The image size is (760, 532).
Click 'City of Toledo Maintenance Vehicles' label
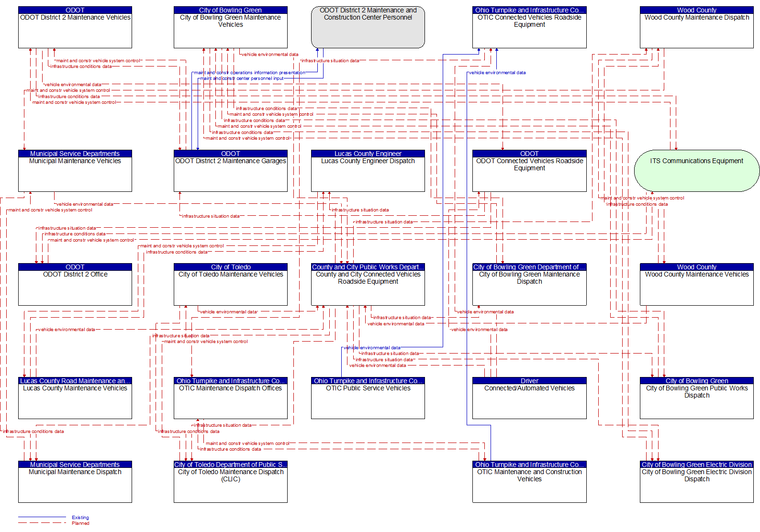click(231, 275)
